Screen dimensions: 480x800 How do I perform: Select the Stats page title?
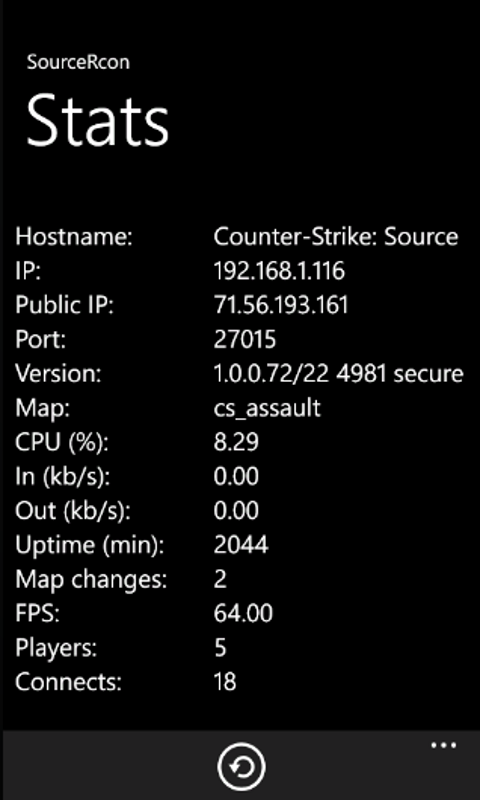(97, 121)
